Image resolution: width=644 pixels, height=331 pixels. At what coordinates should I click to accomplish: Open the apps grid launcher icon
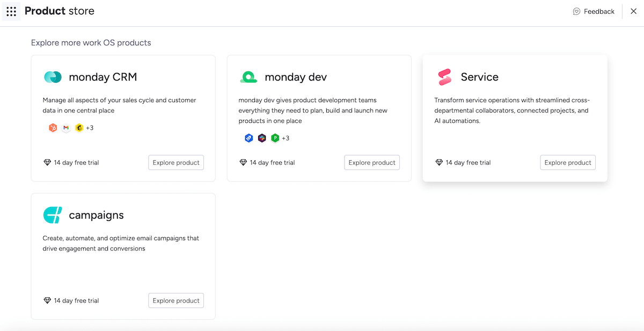(11, 11)
